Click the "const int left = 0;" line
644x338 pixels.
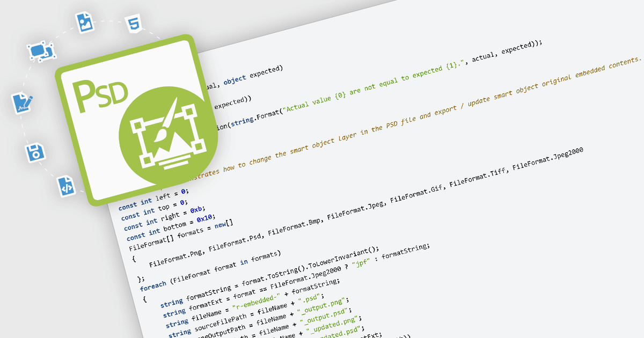coord(154,199)
